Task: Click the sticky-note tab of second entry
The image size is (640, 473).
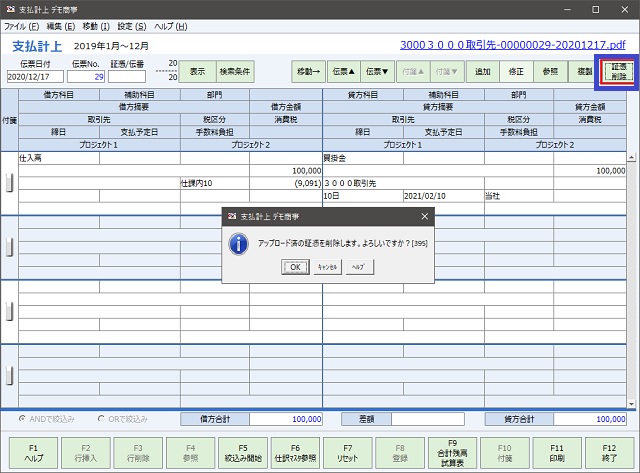Action: point(9,247)
